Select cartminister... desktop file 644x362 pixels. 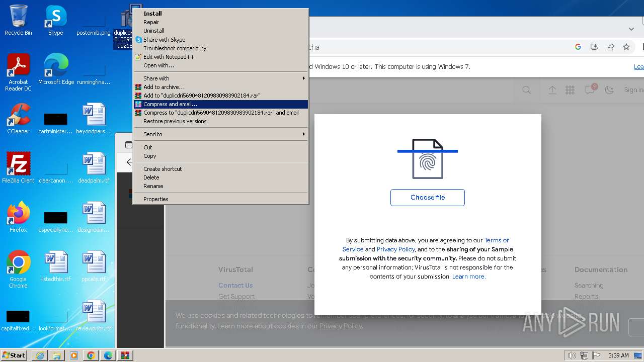[x=56, y=122]
